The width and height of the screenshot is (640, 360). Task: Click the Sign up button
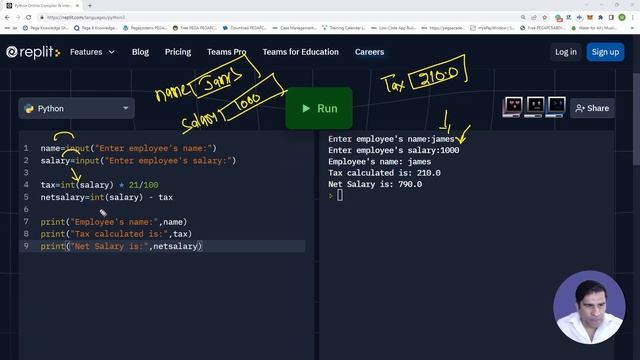[605, 52]
